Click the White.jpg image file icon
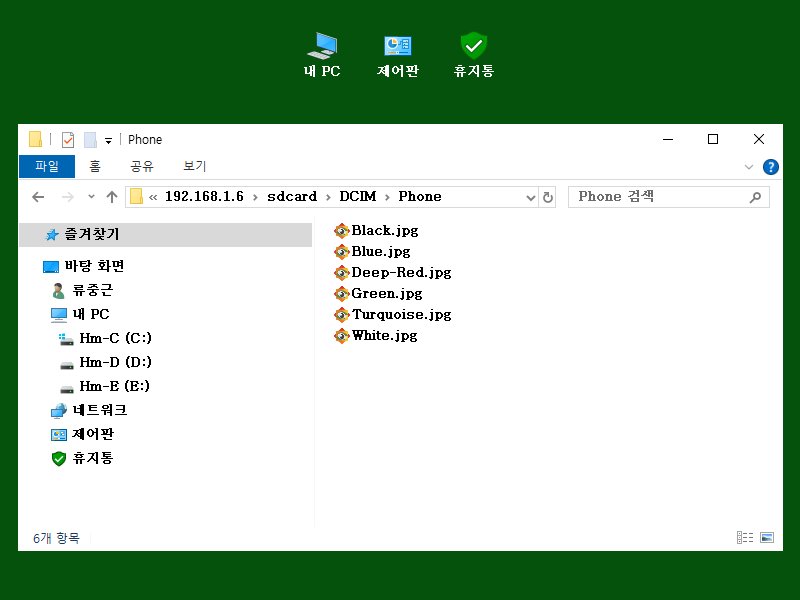The width and height of the screenshot is (800, 600). pyautogui.click(x=341, y=335)
